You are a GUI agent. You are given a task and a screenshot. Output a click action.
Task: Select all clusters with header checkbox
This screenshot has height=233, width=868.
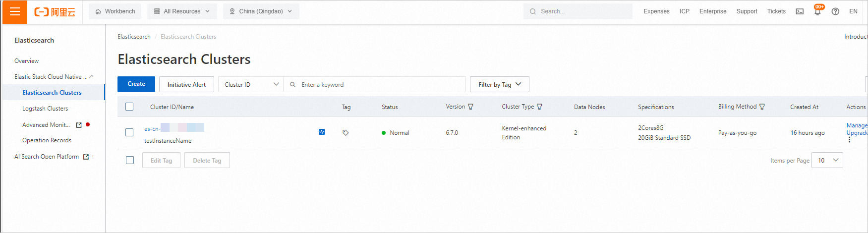[x=129, y=107]
